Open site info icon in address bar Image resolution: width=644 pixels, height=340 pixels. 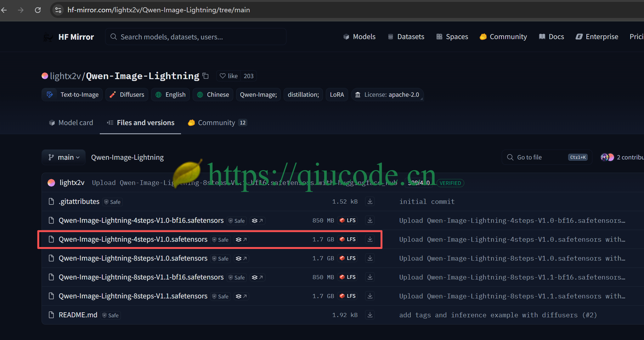(58, 10)
